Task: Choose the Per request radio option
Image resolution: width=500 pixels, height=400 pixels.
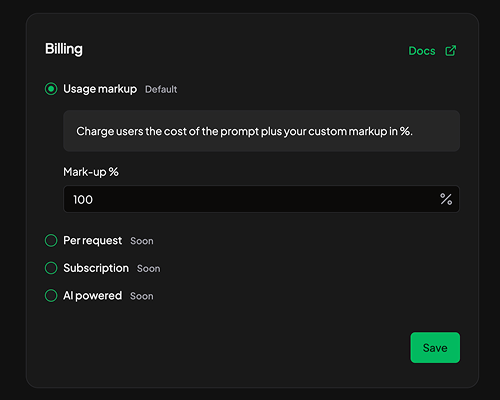Action: (51, 240)
